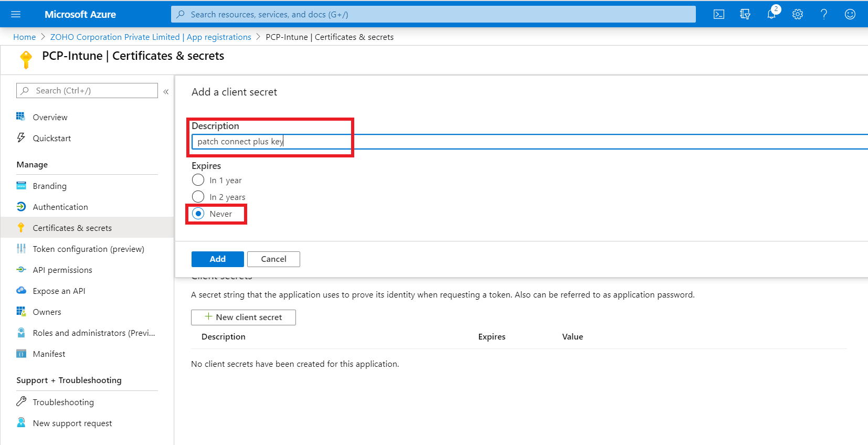Choose the 'Never' expiry radio button
This screenshot has width=868, height=445.
pyautogui.click(x=198, y=214)
